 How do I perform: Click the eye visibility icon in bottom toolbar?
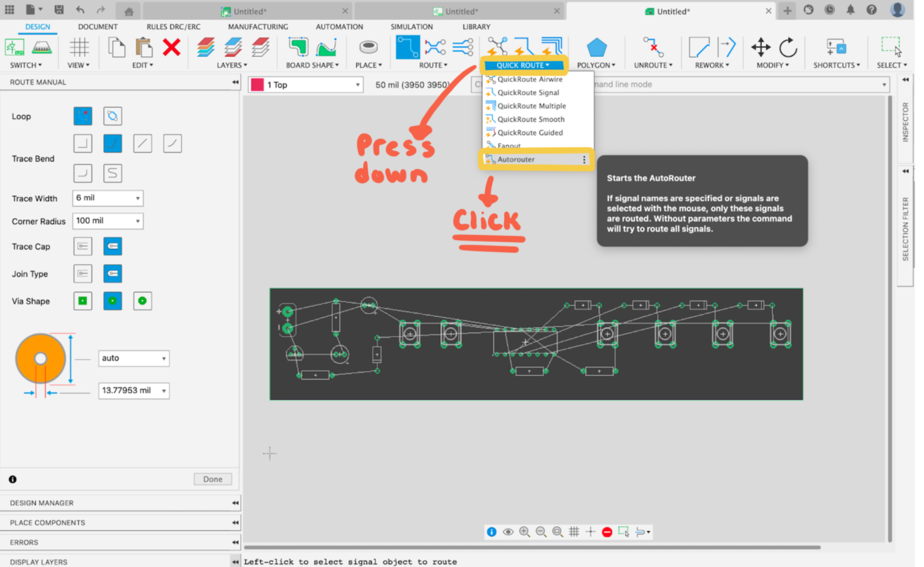coord(508,532)
